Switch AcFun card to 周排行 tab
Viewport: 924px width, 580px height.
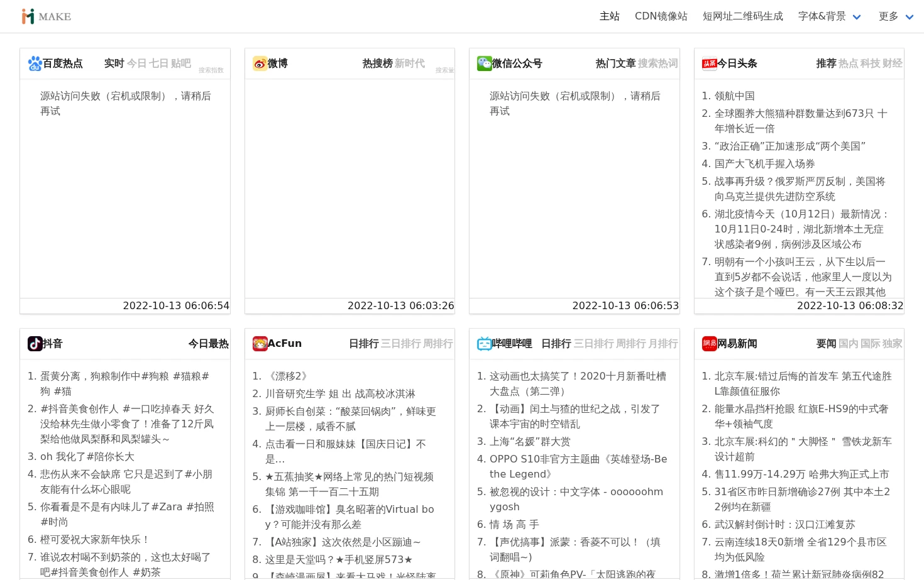click(438, 344)
